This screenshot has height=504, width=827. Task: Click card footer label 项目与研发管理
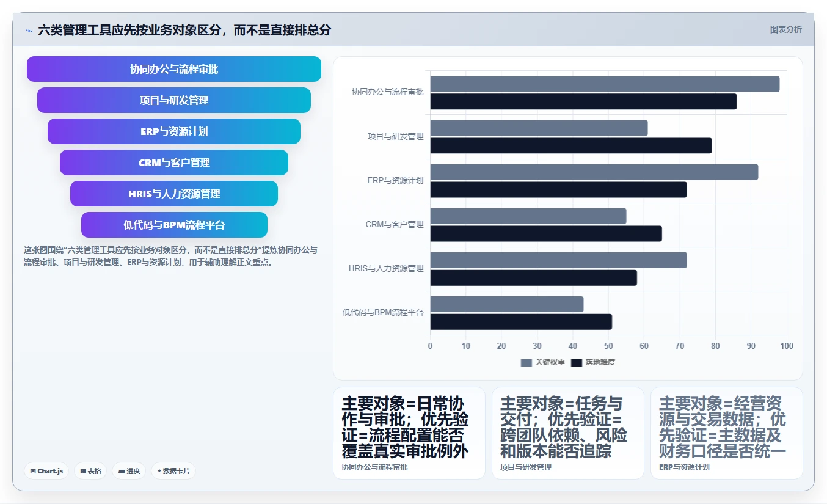(526, 467)
